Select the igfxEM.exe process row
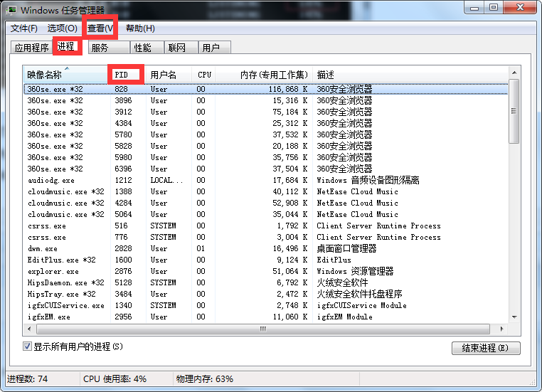 (266, 317)
